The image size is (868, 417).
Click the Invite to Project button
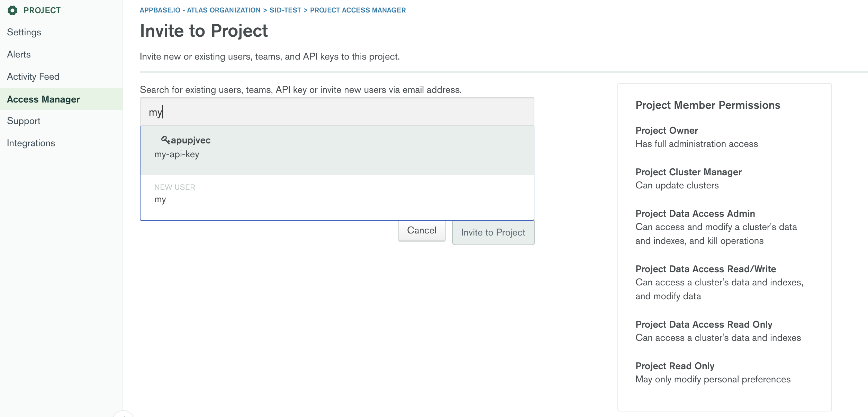point(493,232)
